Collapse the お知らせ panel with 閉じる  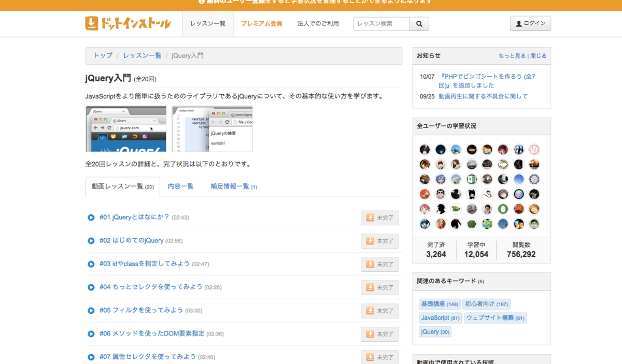click(x=539, y=56)
